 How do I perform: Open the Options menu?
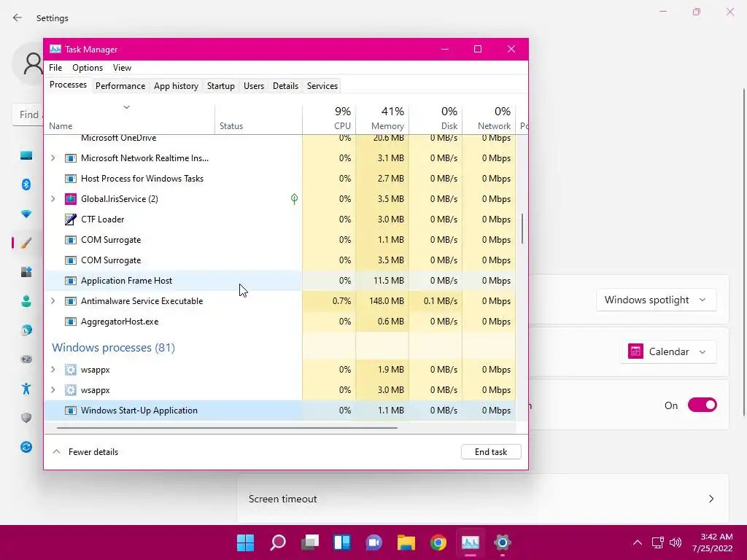(x=88, y=68)
